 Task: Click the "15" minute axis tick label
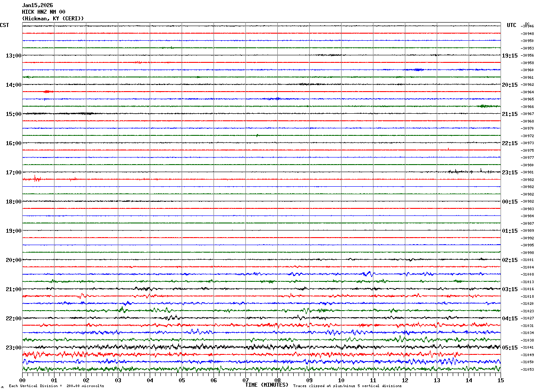(x=501, y=380)
